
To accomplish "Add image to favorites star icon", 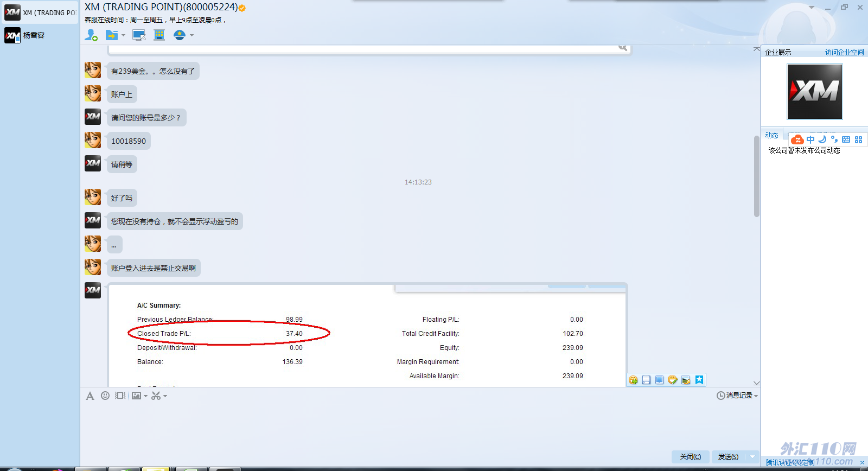I will click(x=699, y=380).
